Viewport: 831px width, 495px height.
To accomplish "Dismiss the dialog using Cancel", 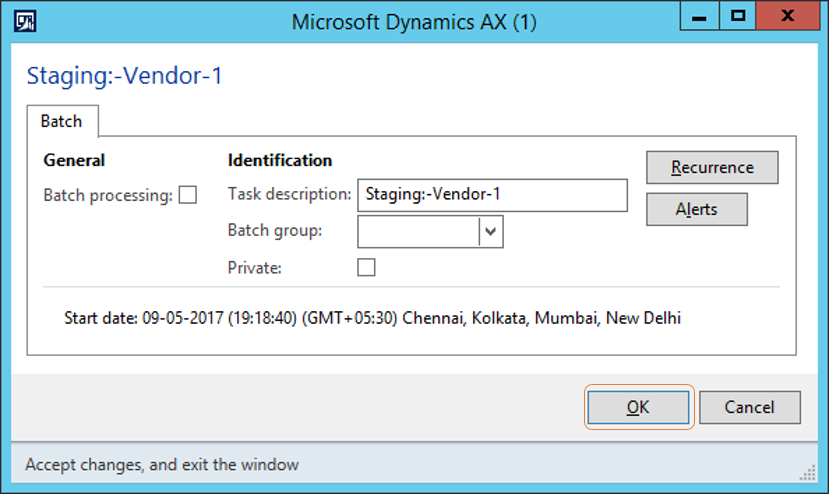I will (x=750, y=407).
